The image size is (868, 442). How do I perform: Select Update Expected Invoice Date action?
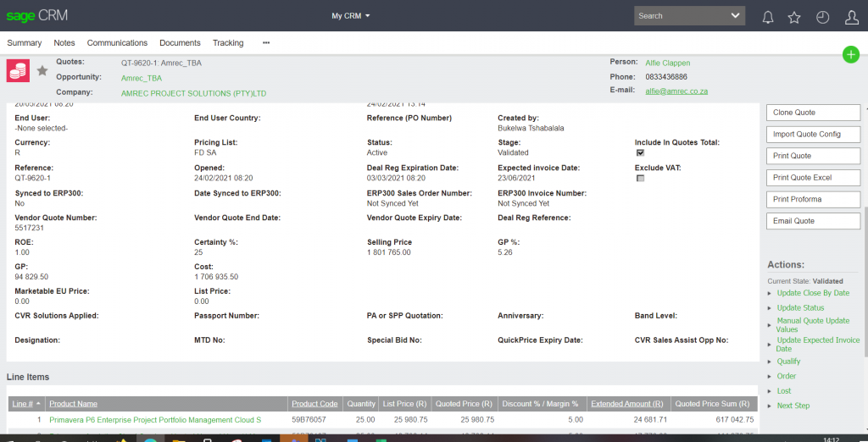coord(817,345)
